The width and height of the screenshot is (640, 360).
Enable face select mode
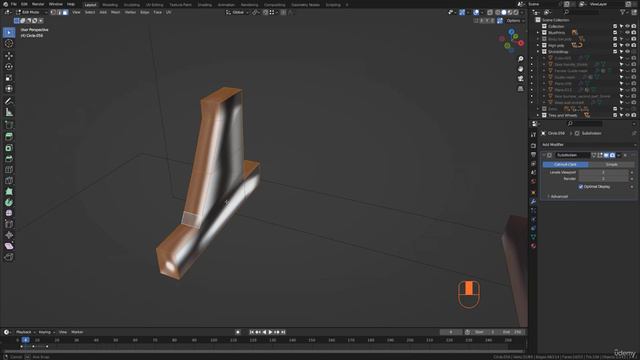(65, 12)
